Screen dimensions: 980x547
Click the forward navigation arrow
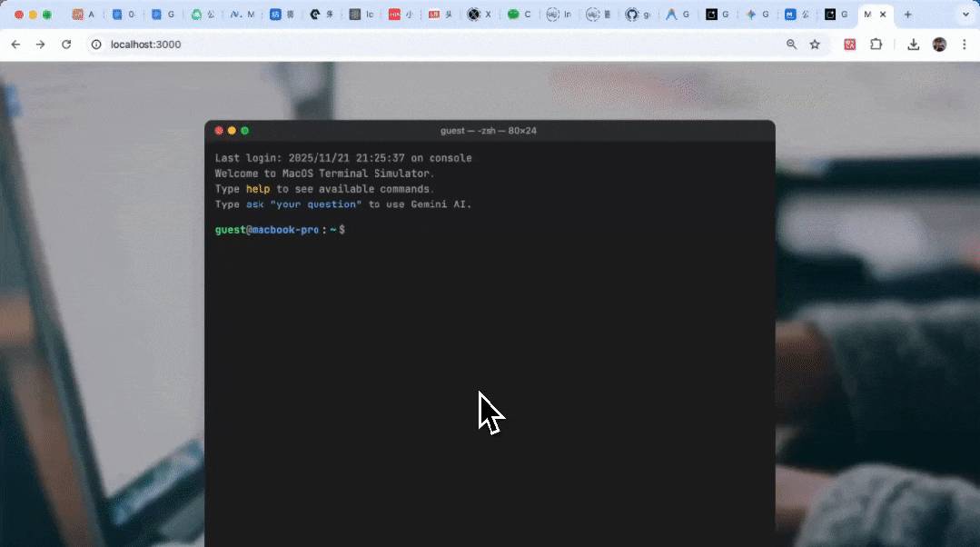pyautogui.click(x=38, y=44)
